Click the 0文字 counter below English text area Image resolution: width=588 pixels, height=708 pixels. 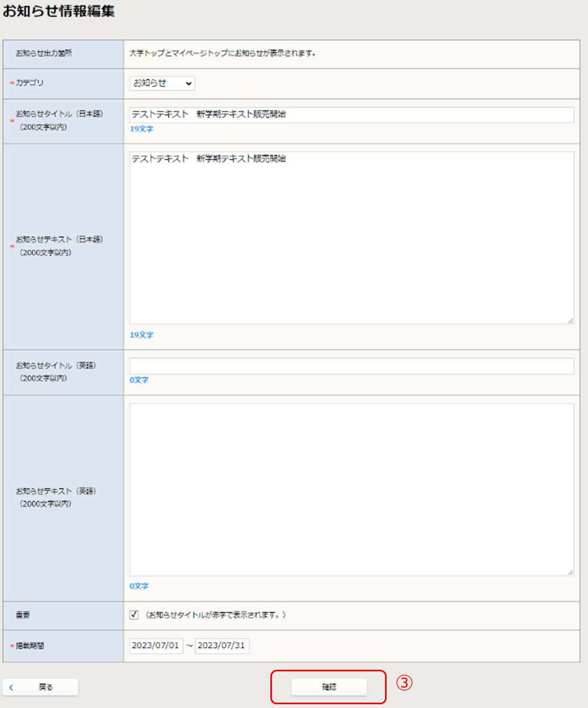(x=139, y=586)
